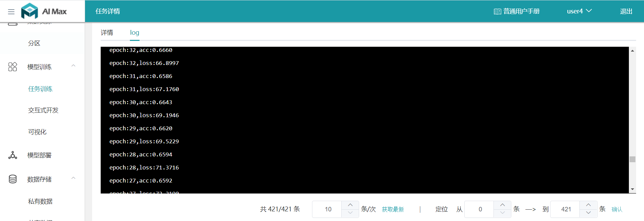The image size is (644, 221).
Task: Click log line epoch:27,acc:0.6592
Action: [x=141, y=181]
